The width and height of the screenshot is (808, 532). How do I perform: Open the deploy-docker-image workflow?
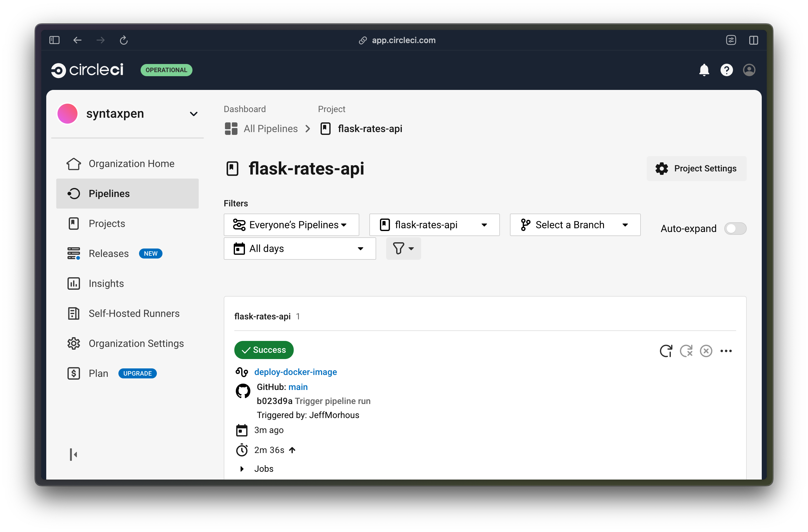[296, 372]
